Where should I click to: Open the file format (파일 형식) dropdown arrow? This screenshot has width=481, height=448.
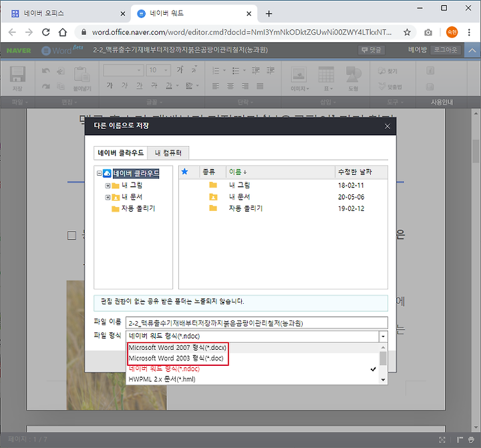coord(383,337)
